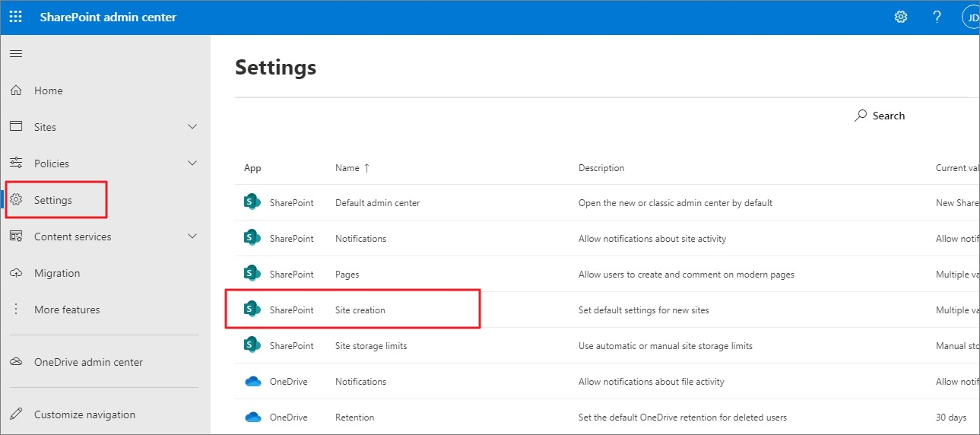The width and height of the screenshot is (980, 435).
Task: Open Migration in the sidebar
Action: click(57, 273)
